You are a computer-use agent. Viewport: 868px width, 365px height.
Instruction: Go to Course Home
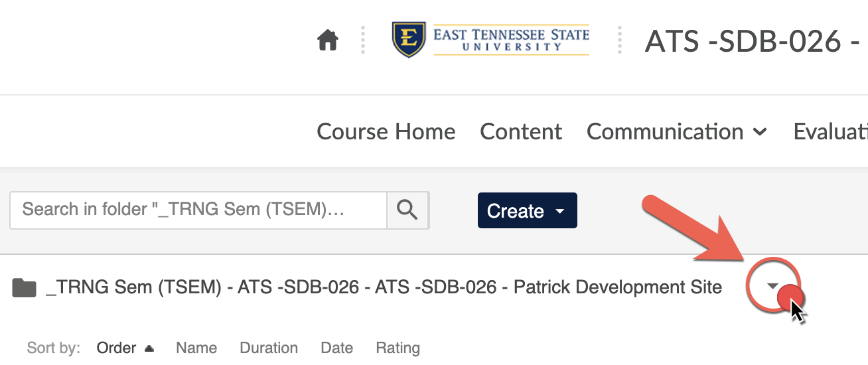click(386, 131)
